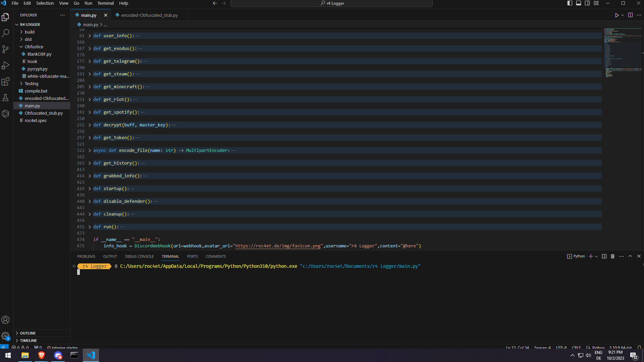Close the main.py editor tab
Image resolution: width=644 pixels, height=362 pixels.
[x=106, y=15]
